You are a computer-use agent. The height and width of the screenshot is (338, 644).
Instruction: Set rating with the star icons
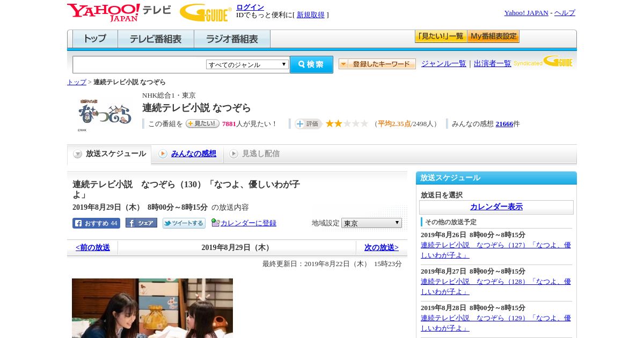point(347,123)
